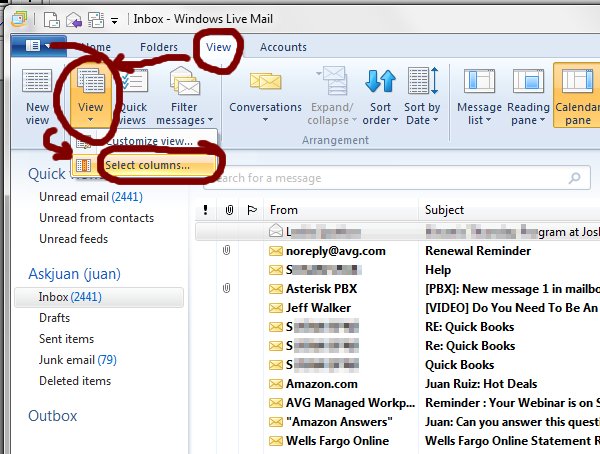
Task: Select the Amazon.com Hot Deals message
Action: pos(397,384)
